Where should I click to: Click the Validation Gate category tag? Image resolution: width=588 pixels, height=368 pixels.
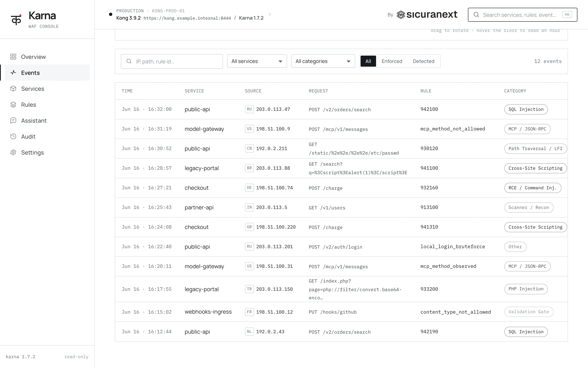tap(529, 312)
